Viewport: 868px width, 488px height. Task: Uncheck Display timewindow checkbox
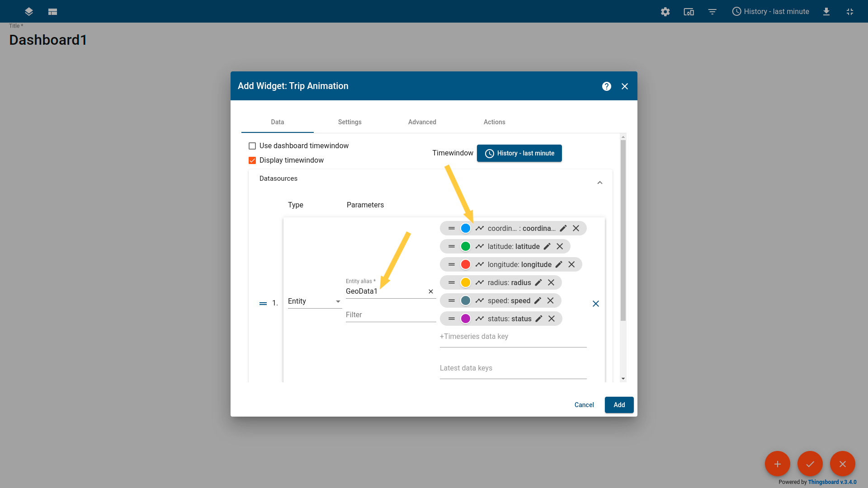tap(252, 160)
